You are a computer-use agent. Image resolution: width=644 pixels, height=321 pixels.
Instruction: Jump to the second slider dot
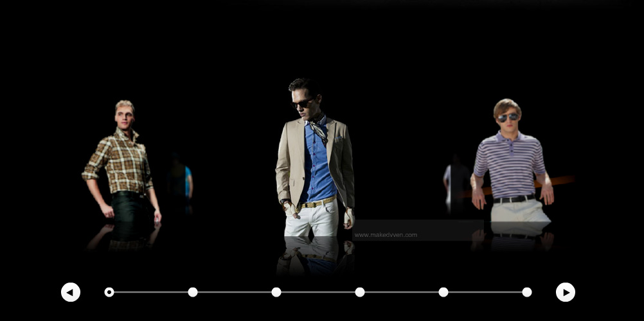click(x=193, y=292)
